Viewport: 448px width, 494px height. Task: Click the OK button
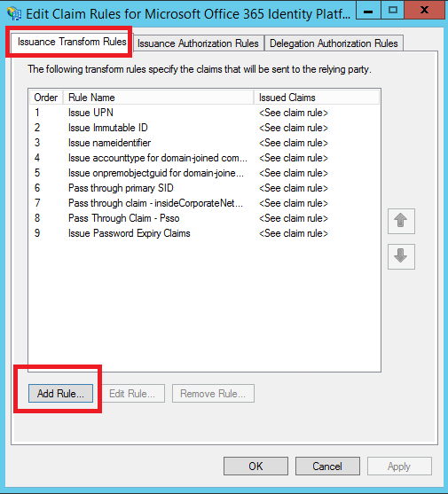pos(255,466)
